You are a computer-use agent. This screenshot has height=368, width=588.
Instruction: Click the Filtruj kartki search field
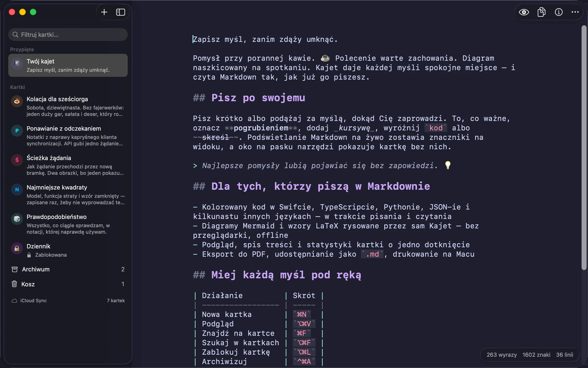click(68, 34)
